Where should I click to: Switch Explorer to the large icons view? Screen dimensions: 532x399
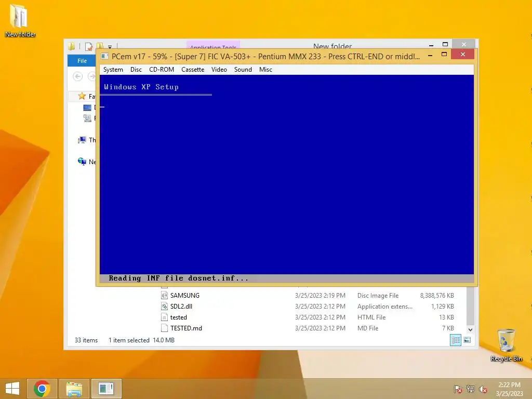pos(467,340)
